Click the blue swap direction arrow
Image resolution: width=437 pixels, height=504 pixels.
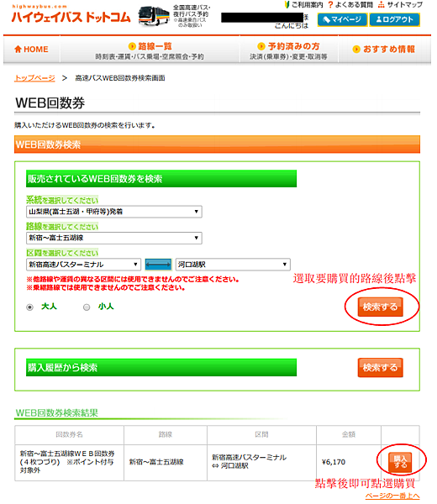(158, 265)
